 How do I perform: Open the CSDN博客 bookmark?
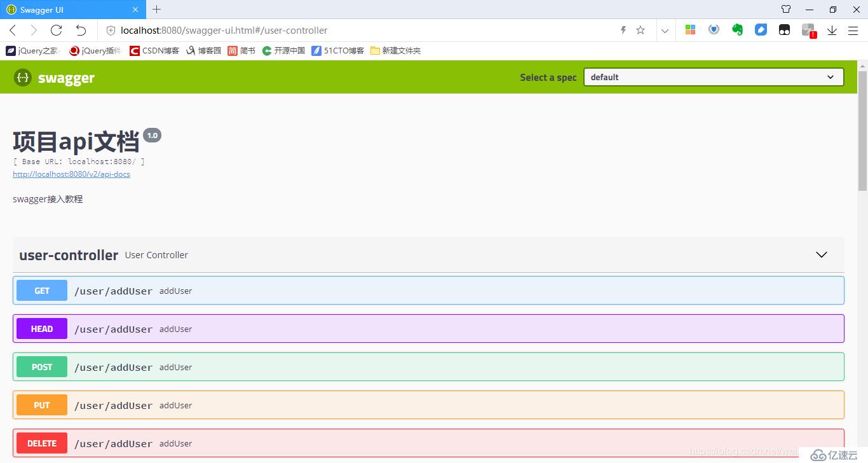click(x=154, y=51)
